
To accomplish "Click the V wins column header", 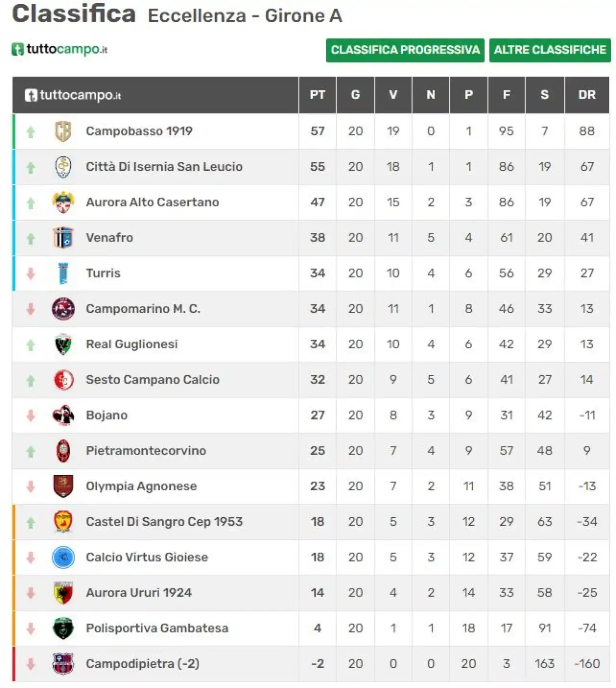I will (x=393, y=95).
